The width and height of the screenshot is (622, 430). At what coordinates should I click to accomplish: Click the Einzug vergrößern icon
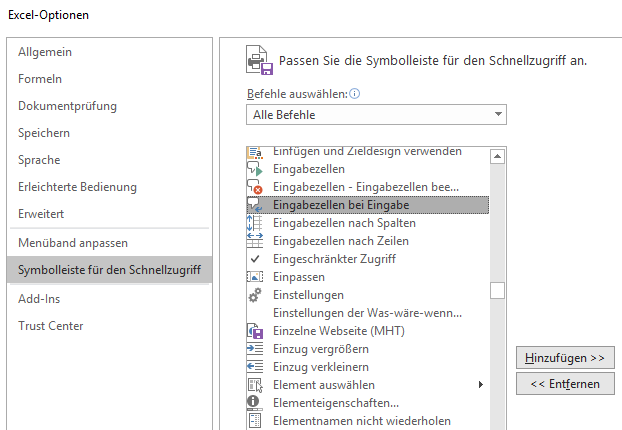point(255,349)
